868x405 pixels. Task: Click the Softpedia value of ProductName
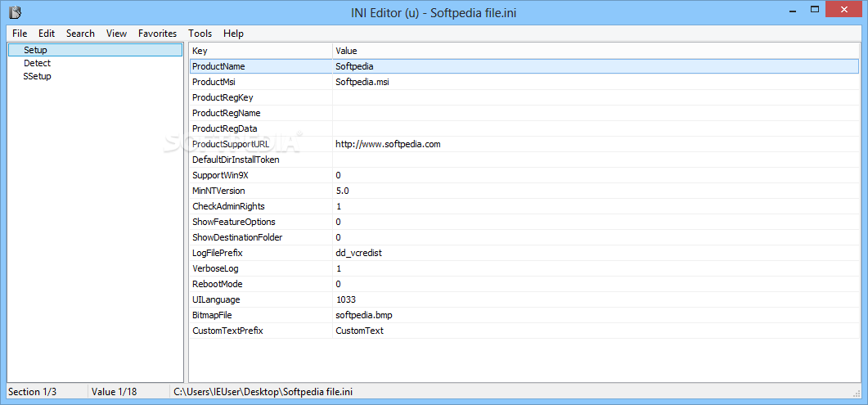354,66
